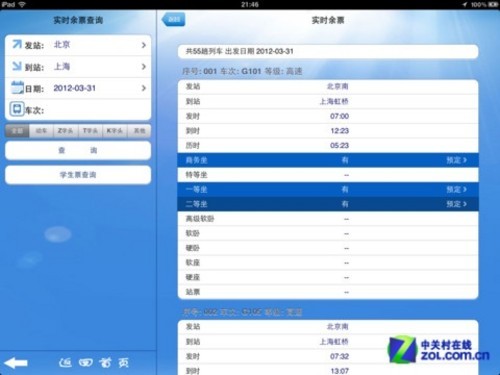
Task: Tap the location arrow in status bar
Action: tap(465, 4)
